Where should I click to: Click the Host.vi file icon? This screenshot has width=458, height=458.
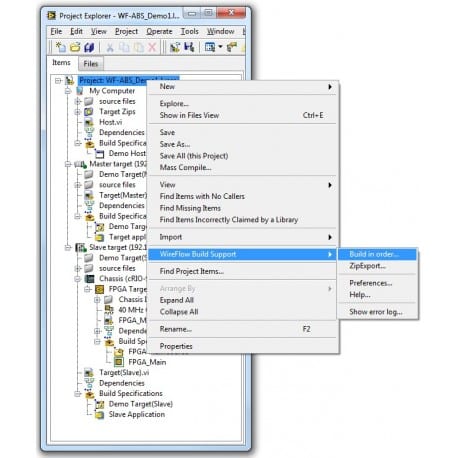[89, 122]
